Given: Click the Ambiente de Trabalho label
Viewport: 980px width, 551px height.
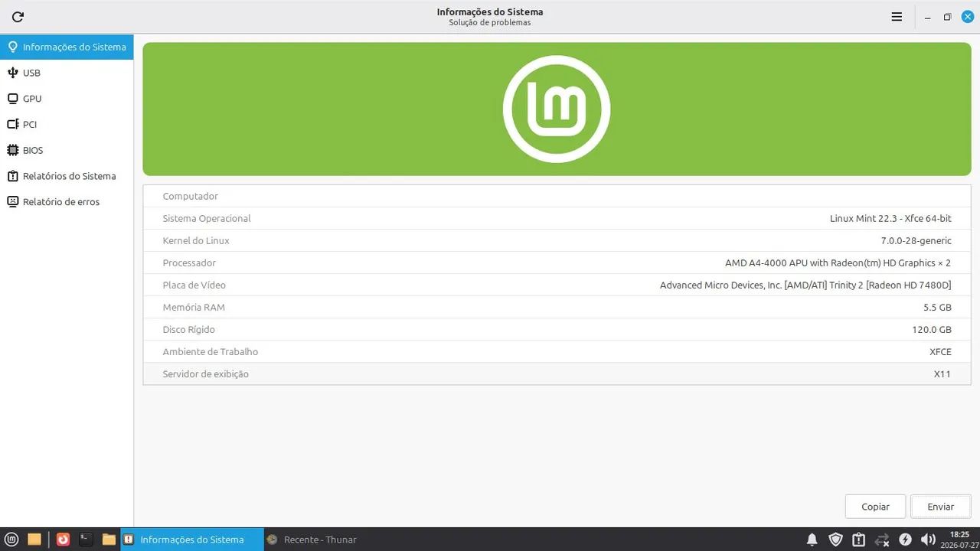Looking at the screenshot, I should click(x=210, y=351).
